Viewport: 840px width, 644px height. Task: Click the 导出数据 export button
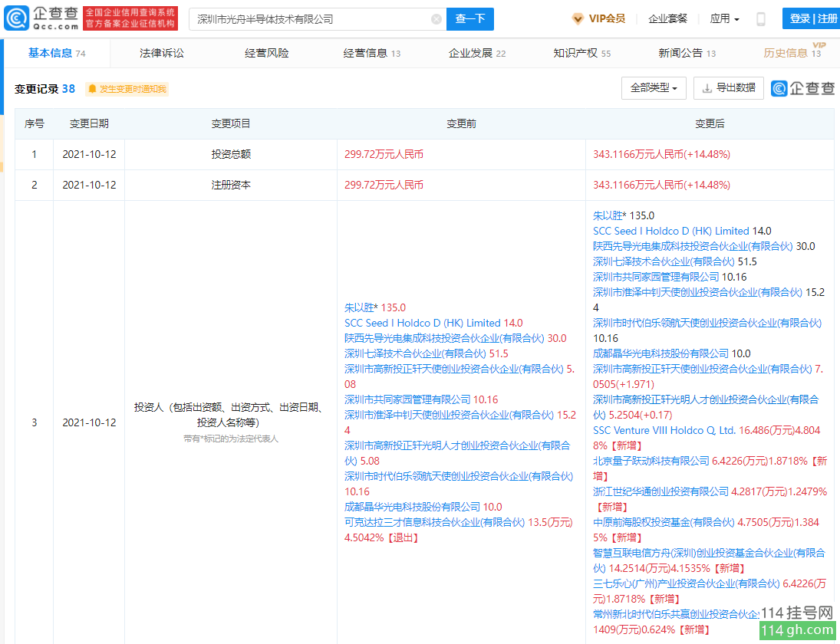[x=728, y=88]
